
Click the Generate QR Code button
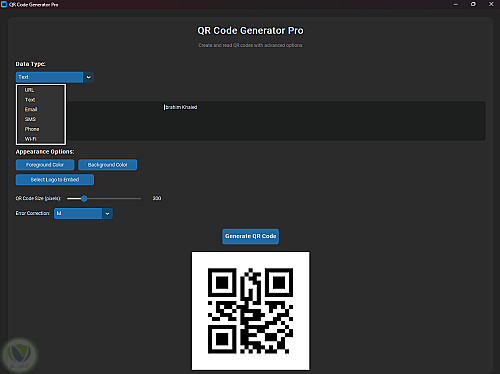(251, 236)
